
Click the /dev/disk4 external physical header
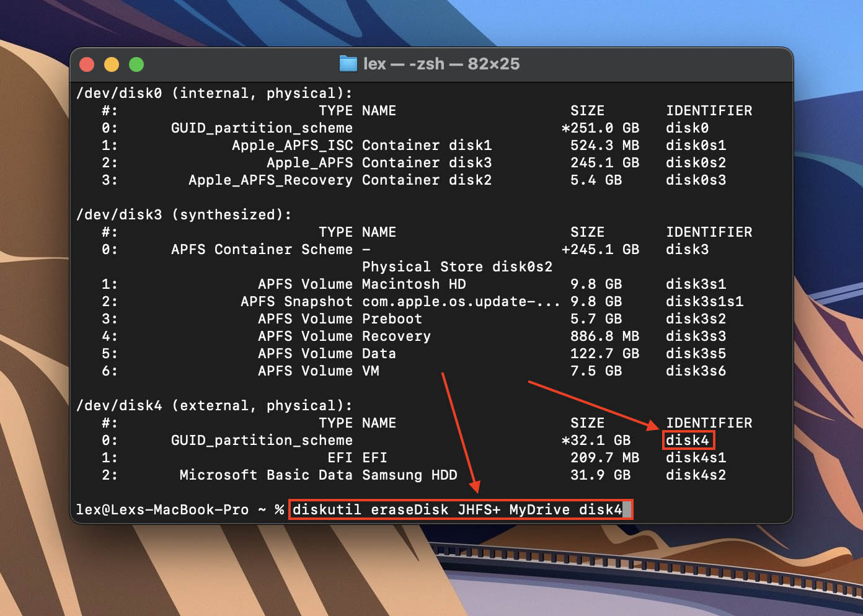coord(215,405)
